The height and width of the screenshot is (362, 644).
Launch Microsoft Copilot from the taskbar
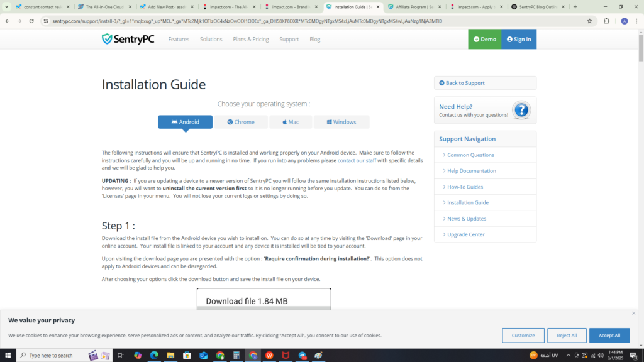click(x=138, y=356)
